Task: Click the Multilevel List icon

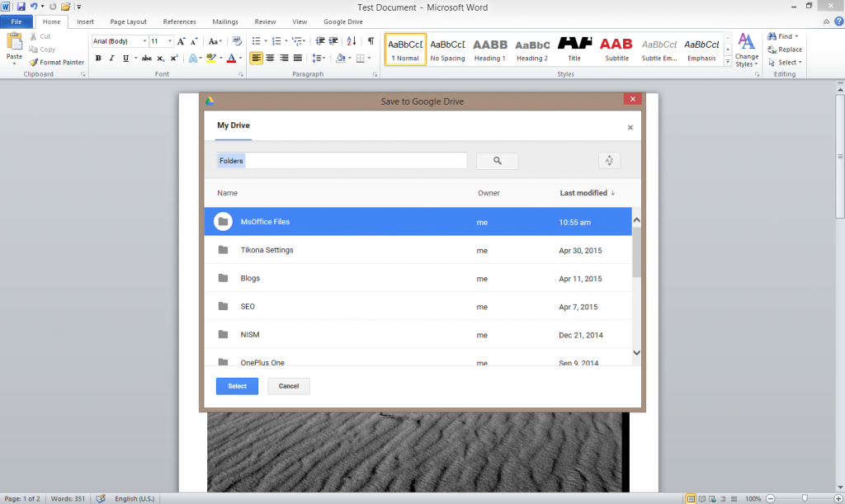Action: (x=296, y=41)
